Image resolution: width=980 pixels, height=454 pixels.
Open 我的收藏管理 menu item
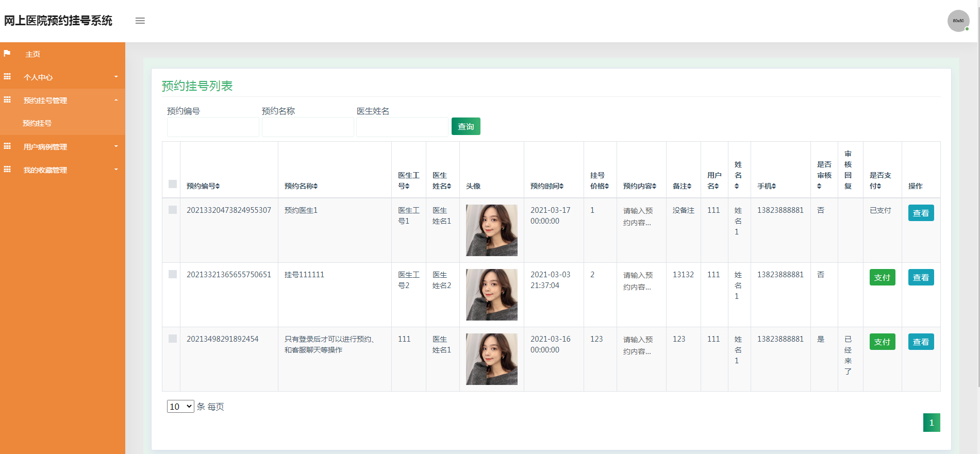62,170
